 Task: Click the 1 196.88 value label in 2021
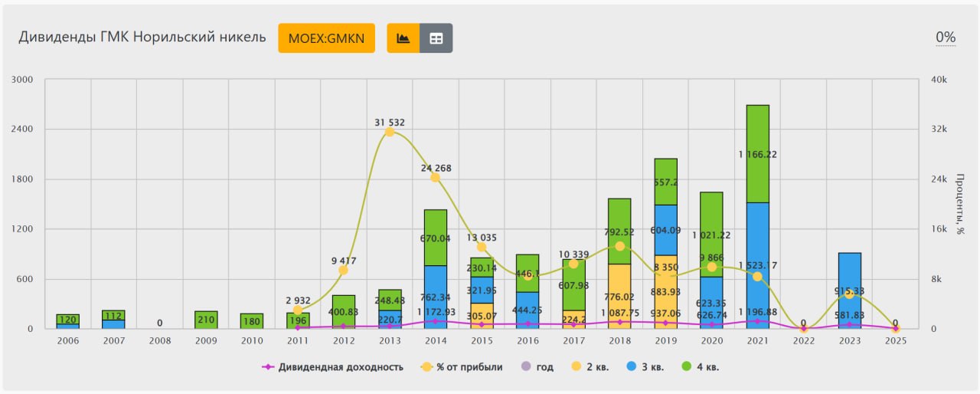(757, 312)
